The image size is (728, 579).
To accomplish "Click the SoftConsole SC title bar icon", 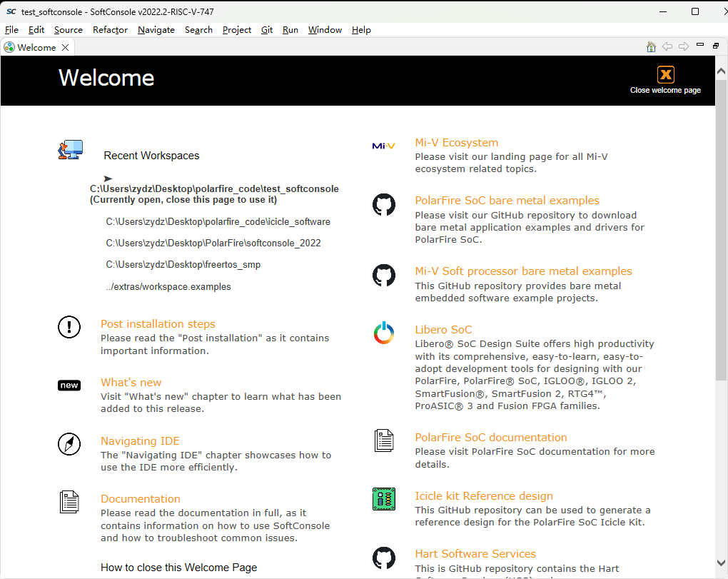I will pyautogui.click(x=11, y=11).
